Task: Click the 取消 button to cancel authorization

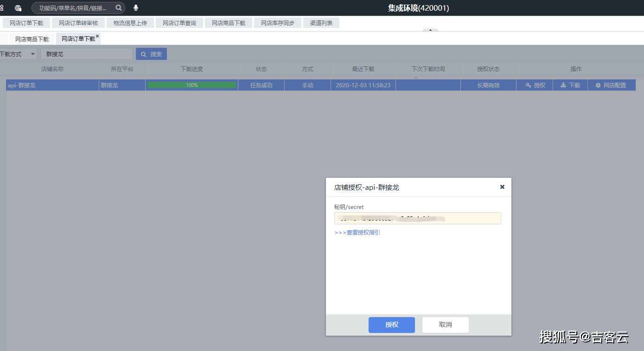Action: click(x=445, y=325)
